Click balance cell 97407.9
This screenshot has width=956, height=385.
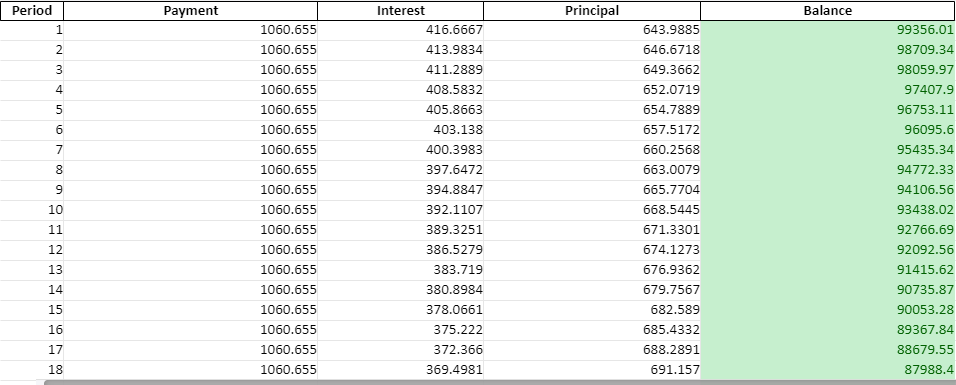[828, 90]
